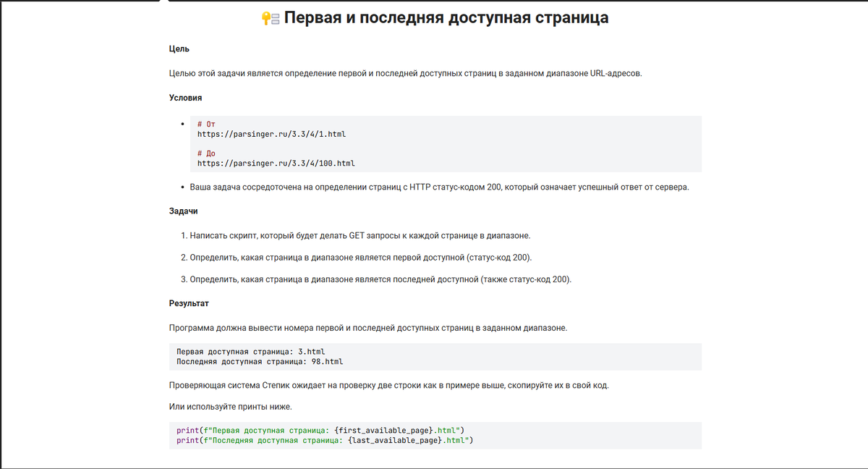Viewport: 868px width, 469px height.
Task: Click the sentence 'Программа должна вывести номера'
Action: coord(368,328)
